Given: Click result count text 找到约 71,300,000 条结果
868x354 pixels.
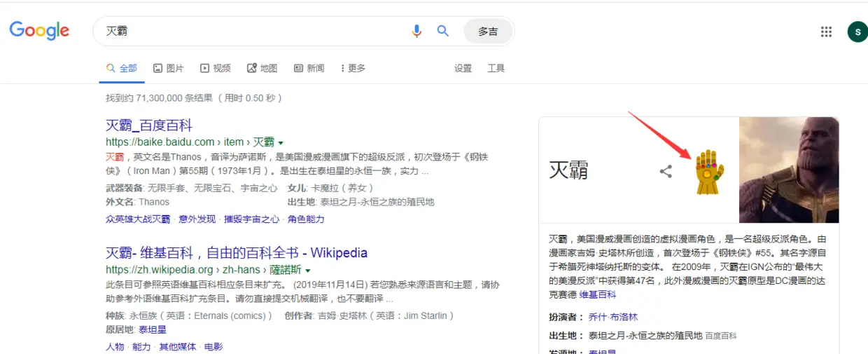Looking at the screenshot, I should click(x=158, y=98).
